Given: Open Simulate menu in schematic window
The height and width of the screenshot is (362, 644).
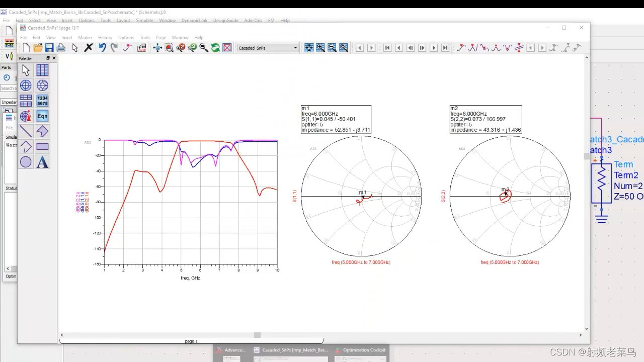Looking at the screenshot, I should tap(144, 21).
